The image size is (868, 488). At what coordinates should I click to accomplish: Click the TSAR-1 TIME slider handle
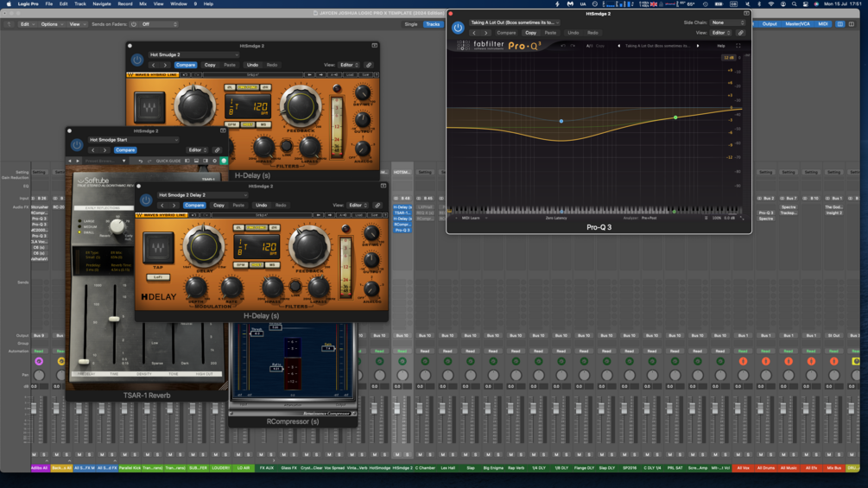114,320
